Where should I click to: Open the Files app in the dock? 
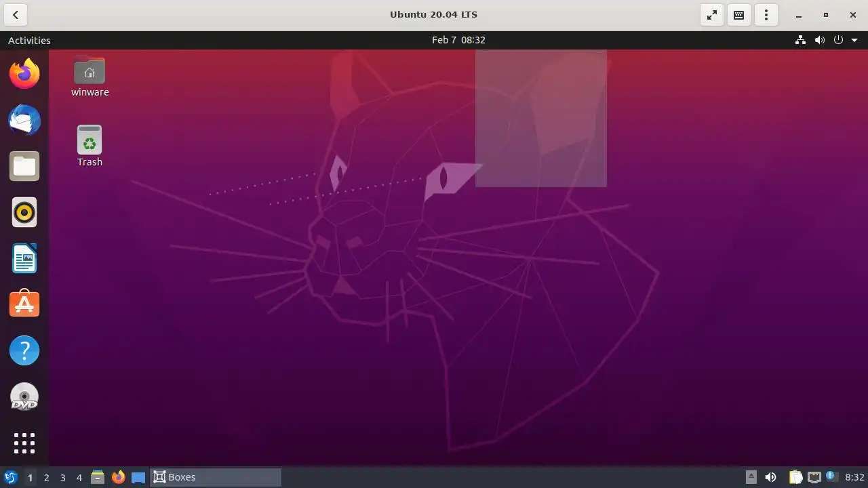coord(24,166)
